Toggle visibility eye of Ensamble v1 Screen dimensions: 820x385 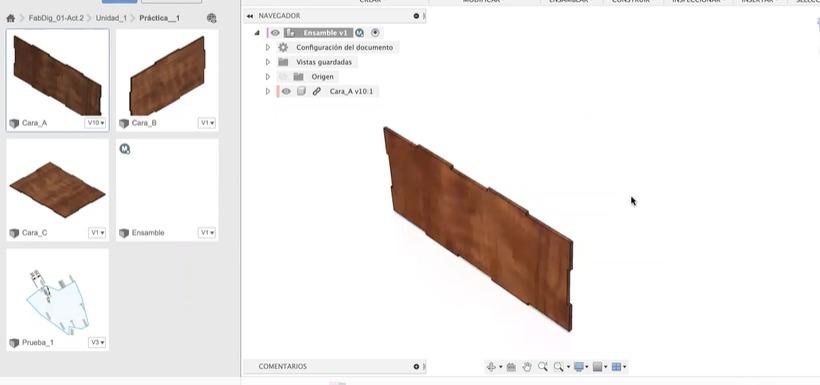pyautogui.click(x=275, y=33)
